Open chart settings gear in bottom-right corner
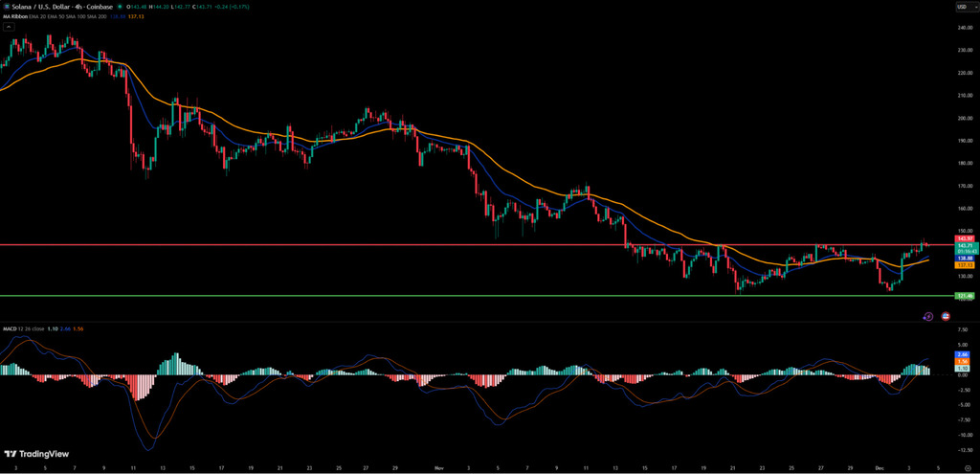The width and height of the screenshot is (980, 474). 968,467
